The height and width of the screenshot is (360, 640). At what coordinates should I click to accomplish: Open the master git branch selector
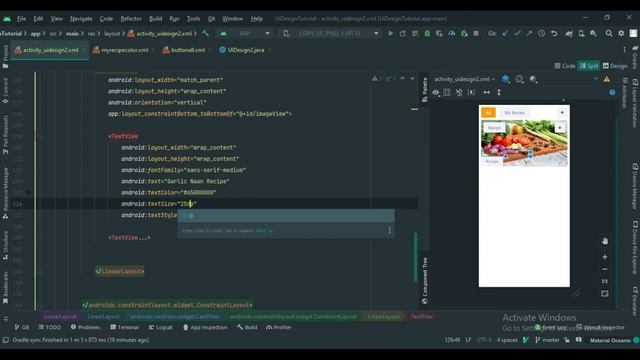pos(547,340)
